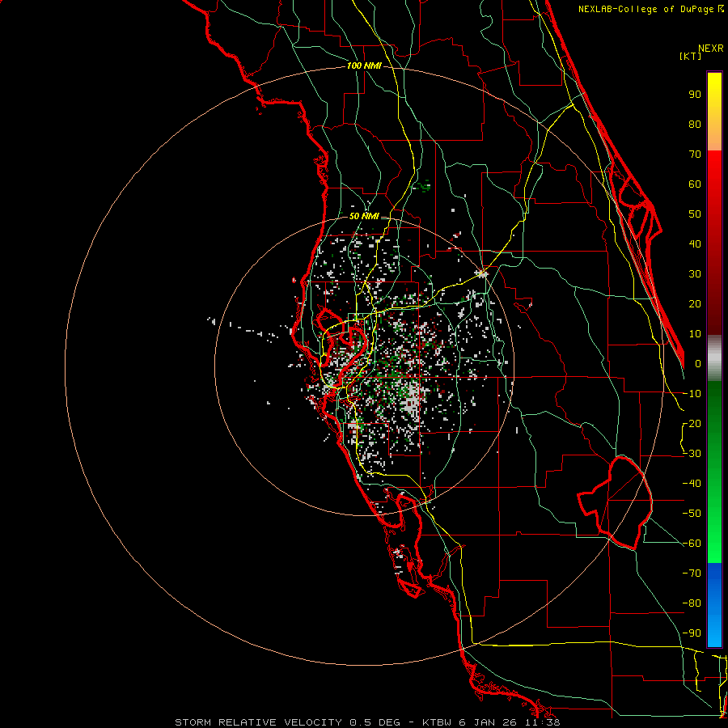Click the KTBW station identifier in caption

pos(438,722)
